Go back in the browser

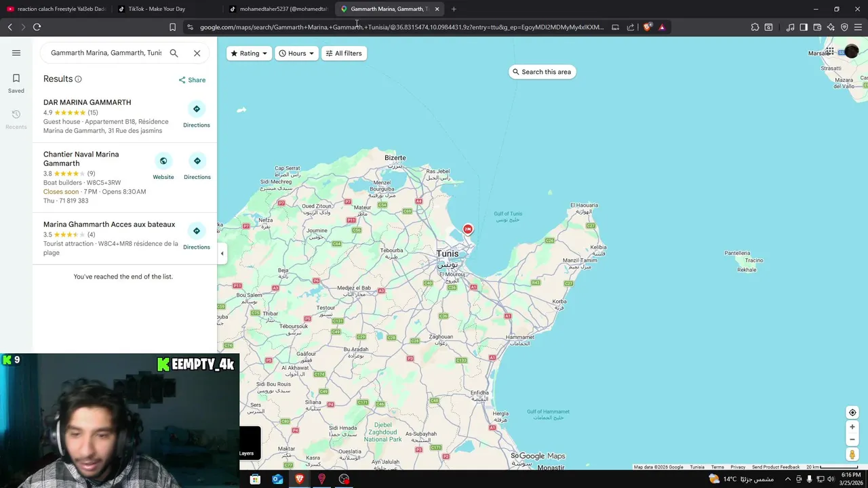tap(9, 27)
